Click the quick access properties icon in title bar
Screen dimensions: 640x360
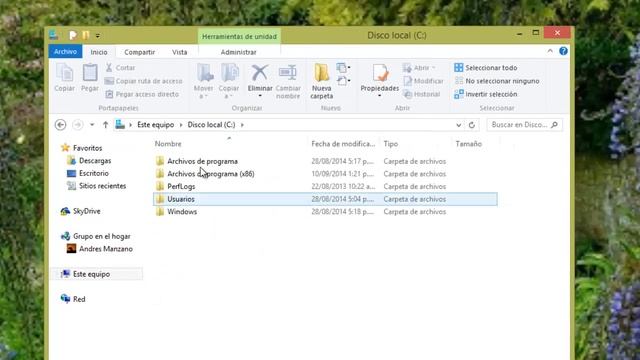tap(73, 35)
